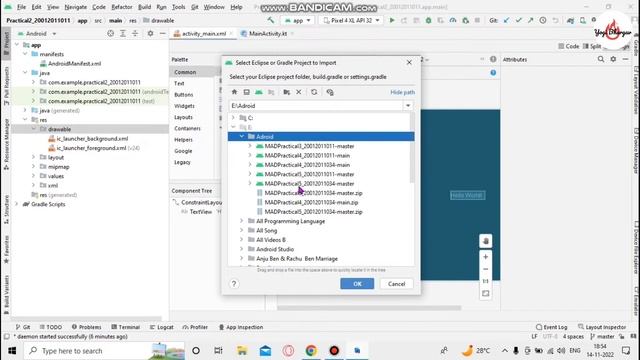Expand the C: drive in dialog tree
This screenshot has height=360, width=640.
[233, 118]
